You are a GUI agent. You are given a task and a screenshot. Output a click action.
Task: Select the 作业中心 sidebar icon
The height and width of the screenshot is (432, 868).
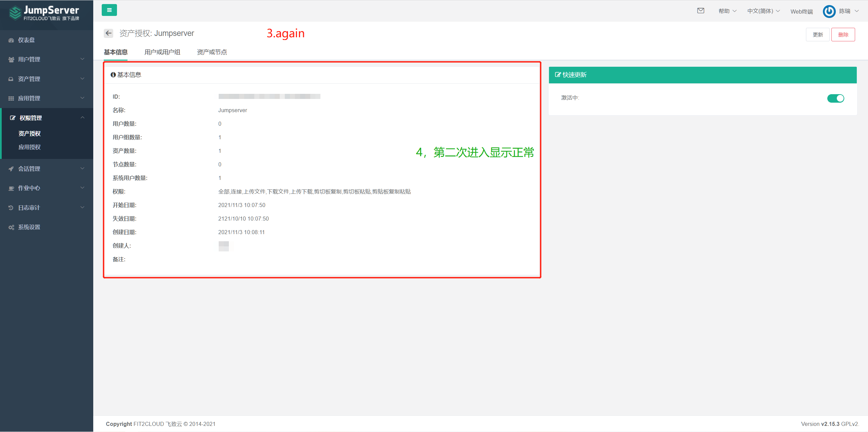[11, 188]
